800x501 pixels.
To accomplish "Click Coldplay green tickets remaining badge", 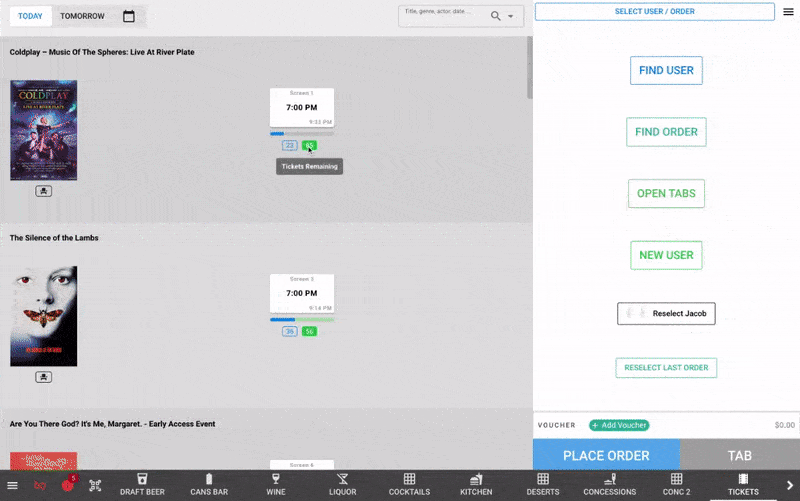I will [x=309, y=145].
